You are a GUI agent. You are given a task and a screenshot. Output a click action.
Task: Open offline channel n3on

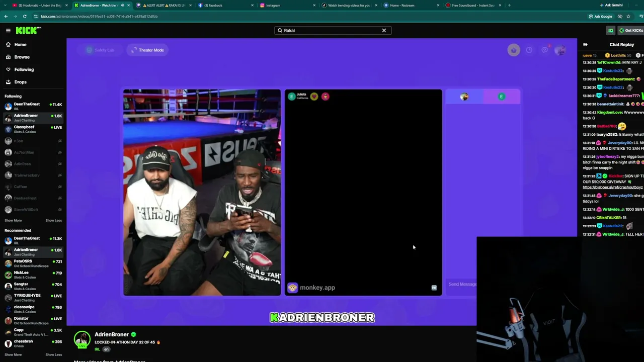tap(33, 141)
